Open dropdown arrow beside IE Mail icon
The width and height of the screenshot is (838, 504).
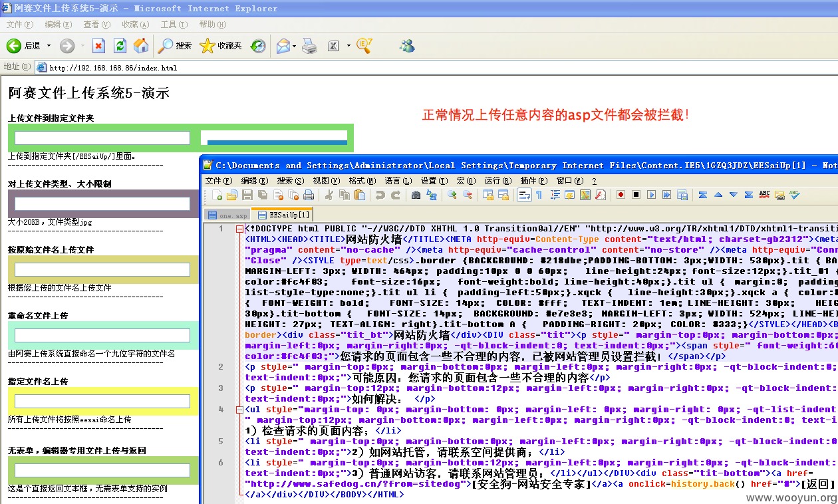[295, 46]
